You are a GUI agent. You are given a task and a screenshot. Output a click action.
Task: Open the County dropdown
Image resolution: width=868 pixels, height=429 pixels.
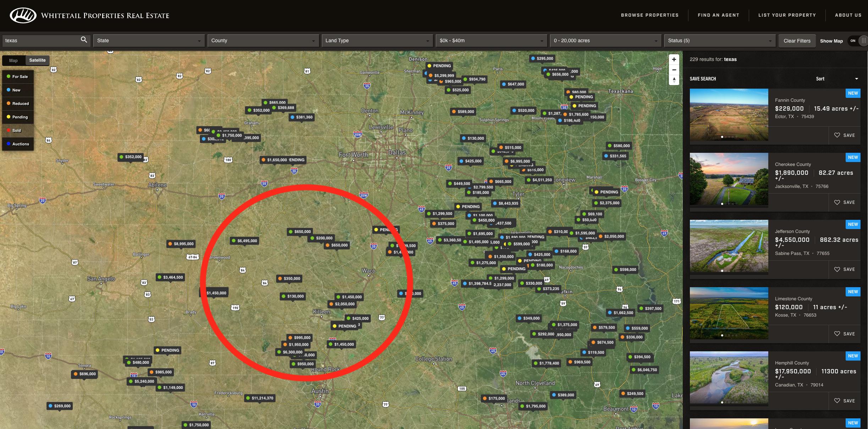[263, 40]
